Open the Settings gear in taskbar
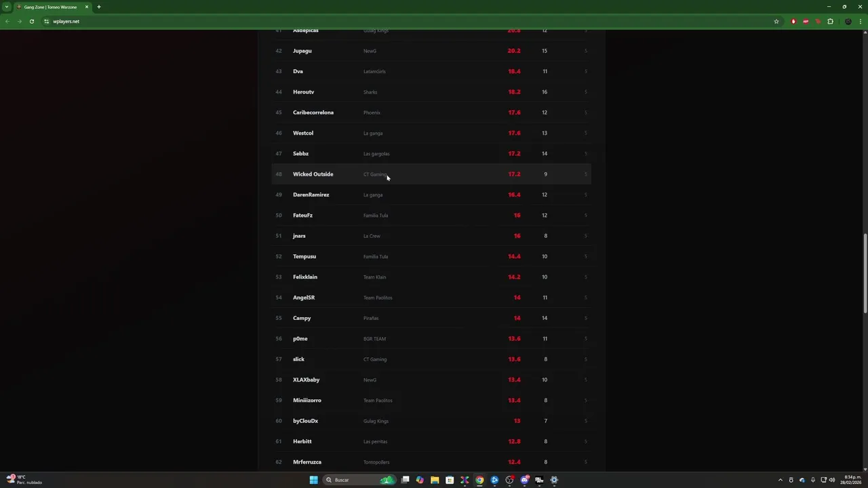Image resolution: width=868 pixels, height=488 pixels. coord(554,480)
